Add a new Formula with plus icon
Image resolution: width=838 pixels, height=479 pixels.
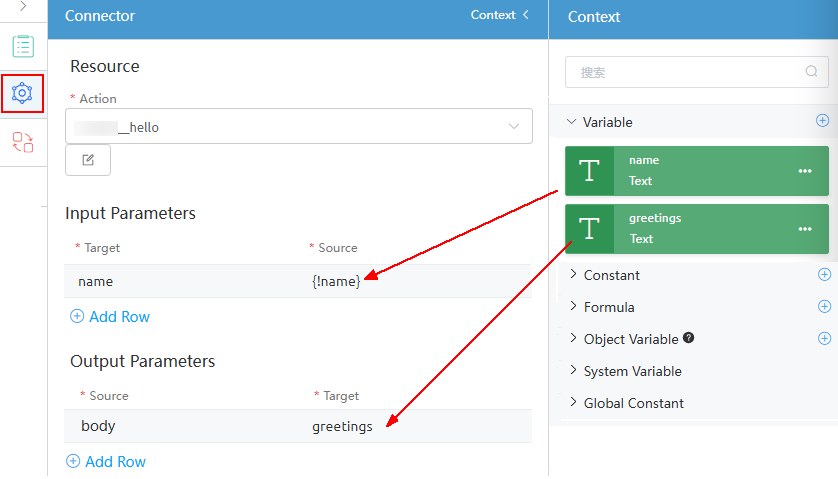pos(824,306)
